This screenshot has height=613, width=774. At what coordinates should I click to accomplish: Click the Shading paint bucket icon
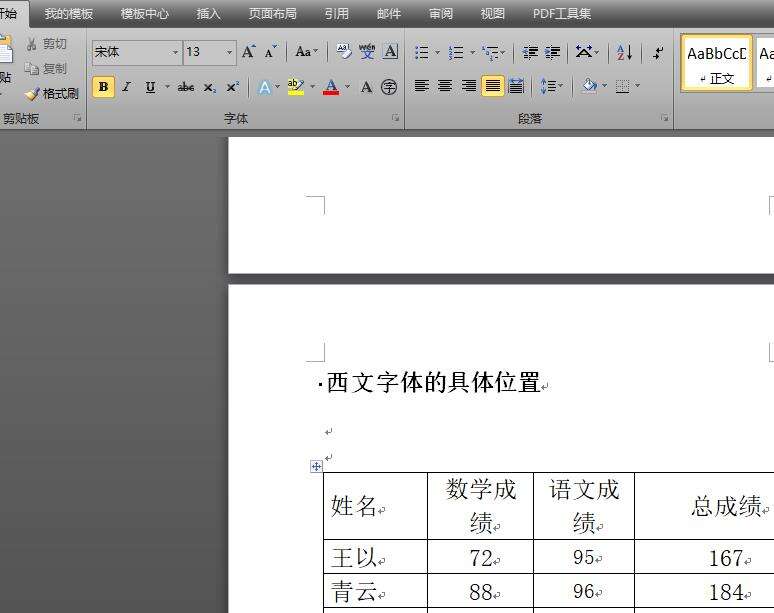[589, 86]
